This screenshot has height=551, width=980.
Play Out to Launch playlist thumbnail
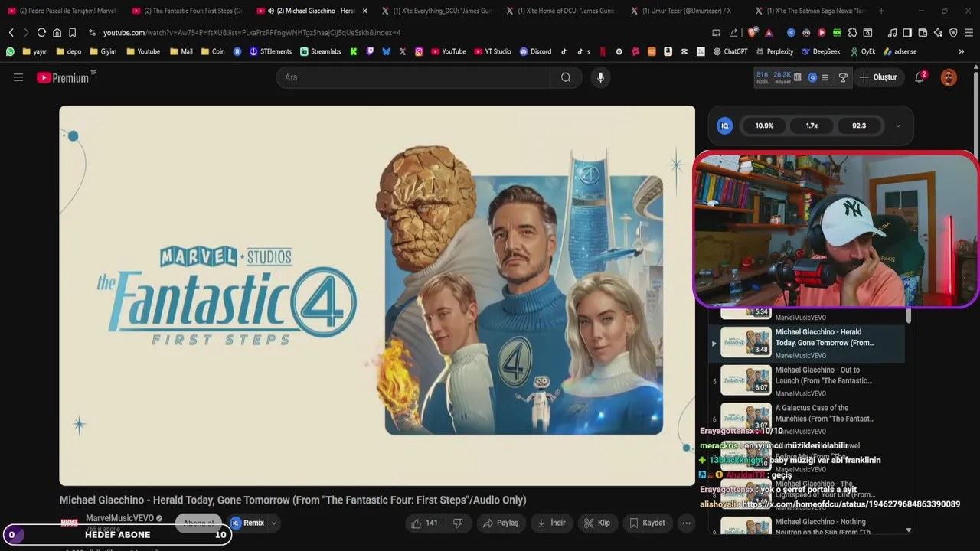click(x=746, y=380)
